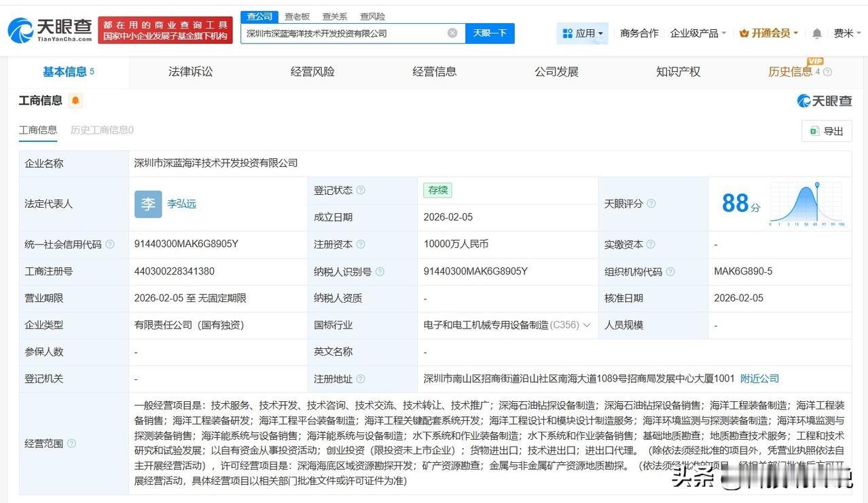The height and width of the screenshot is (503, 868).
Task: Click the orange bell icon next to 工商信息 heading
Action: 75,100
